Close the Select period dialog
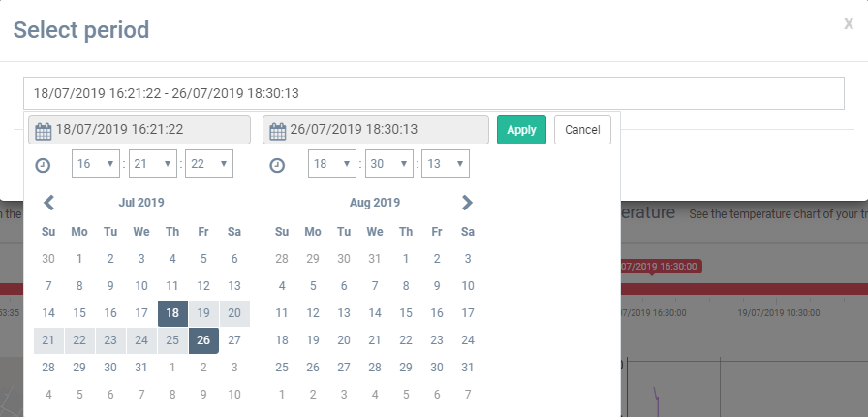 coord(848,25)
